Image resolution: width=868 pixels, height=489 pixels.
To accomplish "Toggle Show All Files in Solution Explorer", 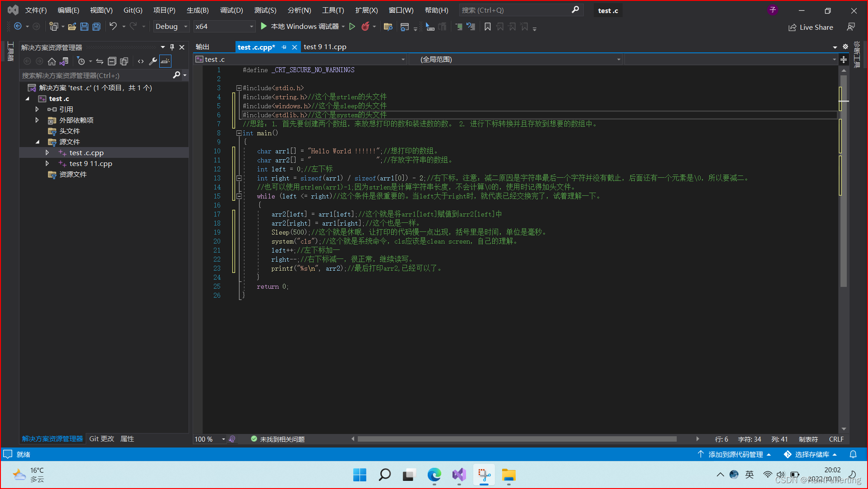I will click(124, 61).
